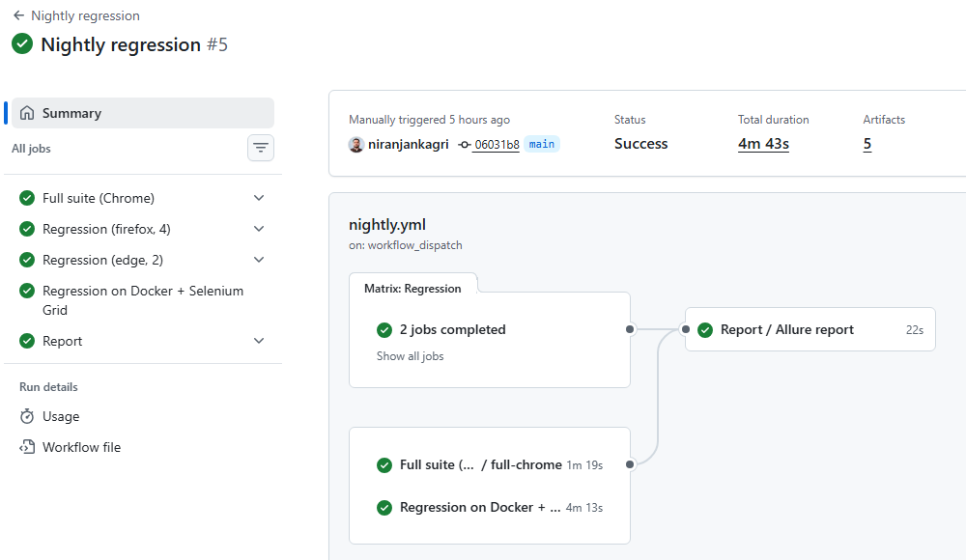Open Regression on Docker + Selenium Grid job
The width and height of the screenshot is (966, 560).
click(x=143, y=300)
